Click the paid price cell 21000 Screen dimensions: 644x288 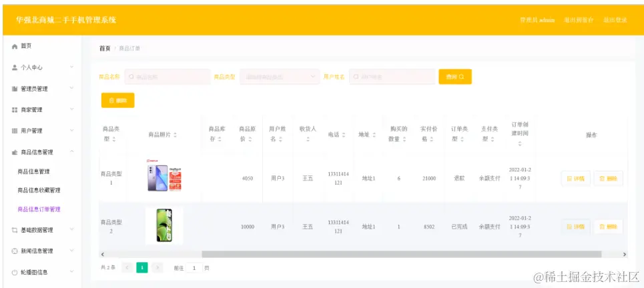click(x=429, y=179)
